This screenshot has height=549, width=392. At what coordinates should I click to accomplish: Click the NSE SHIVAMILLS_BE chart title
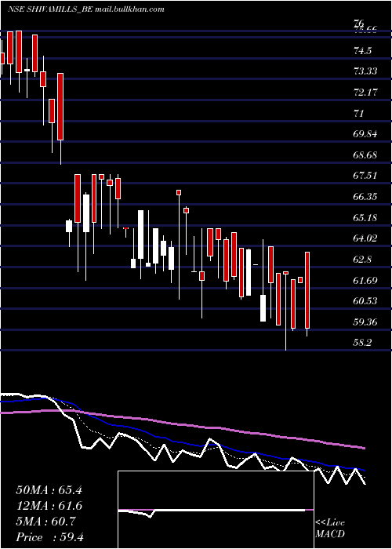86,9
